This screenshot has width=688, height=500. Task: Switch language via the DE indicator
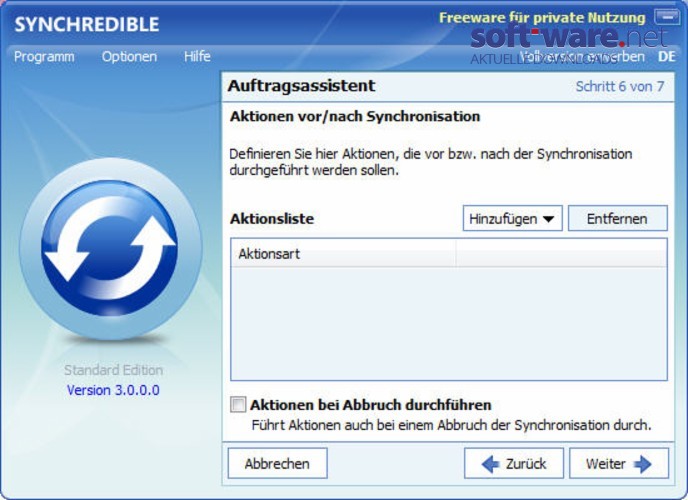click(666, 57)
